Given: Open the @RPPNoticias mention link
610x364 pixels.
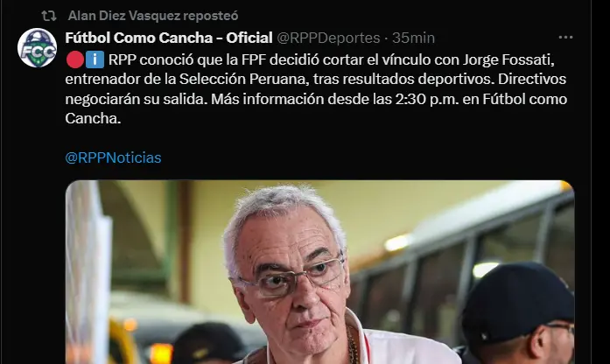Looking at the screenshot, I should [x=113, y=157].
